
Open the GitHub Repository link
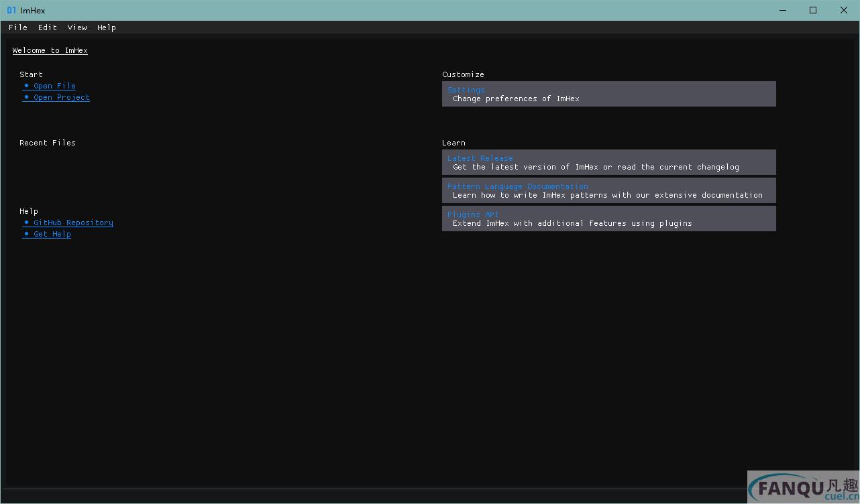(x=68, y=223)
